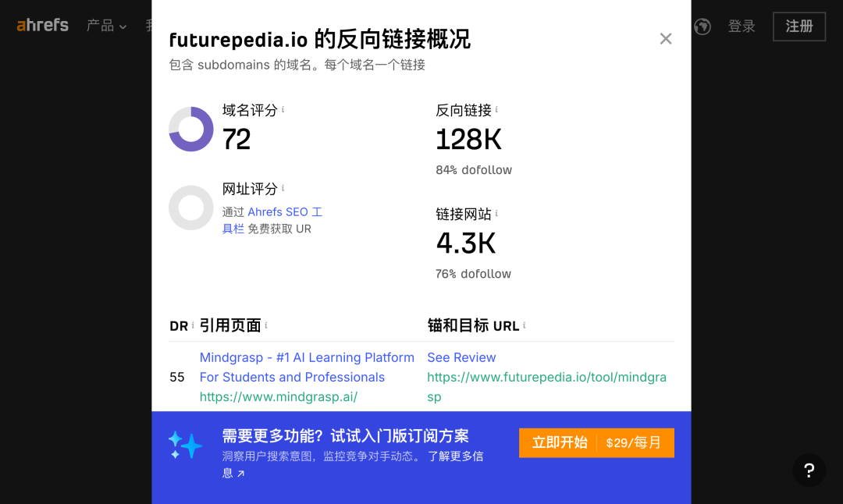Close the 反向链接概况 dialog
The width and height of the screenshot is (843, 504).
pos(665,39)
